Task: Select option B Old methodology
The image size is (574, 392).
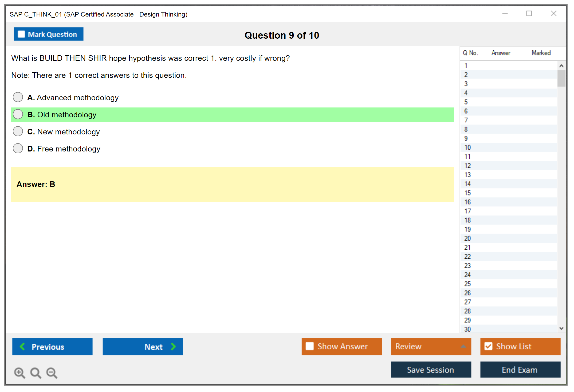Action: 18,114
